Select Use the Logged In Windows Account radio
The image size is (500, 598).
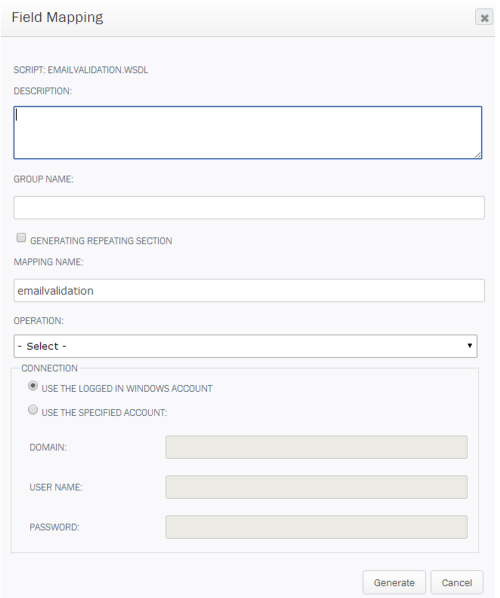[33, 386]
